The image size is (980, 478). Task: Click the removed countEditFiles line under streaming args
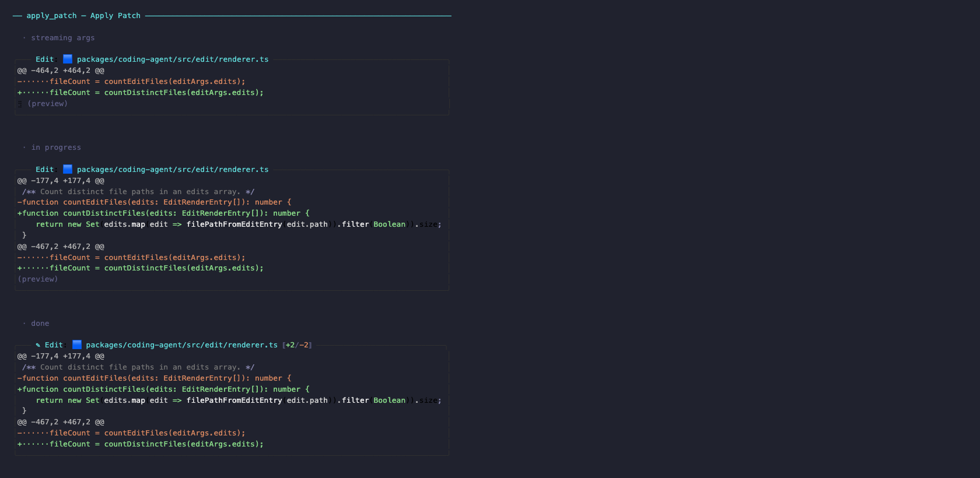click(x=131, y=82)
